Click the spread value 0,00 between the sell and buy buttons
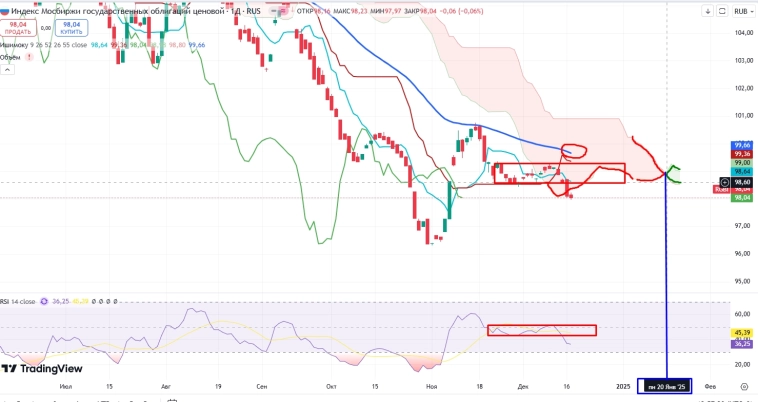Screen dimensions: 758x402 46,28
